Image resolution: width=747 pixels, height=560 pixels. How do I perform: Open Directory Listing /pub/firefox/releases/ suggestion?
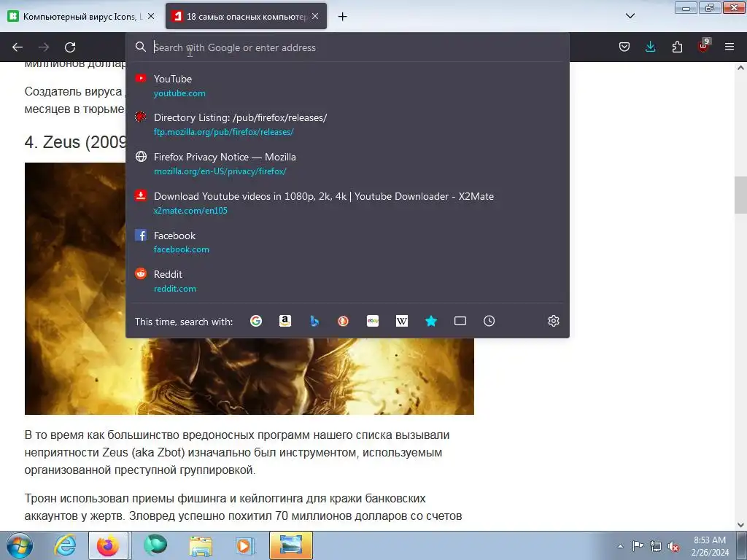coord(348,124)
